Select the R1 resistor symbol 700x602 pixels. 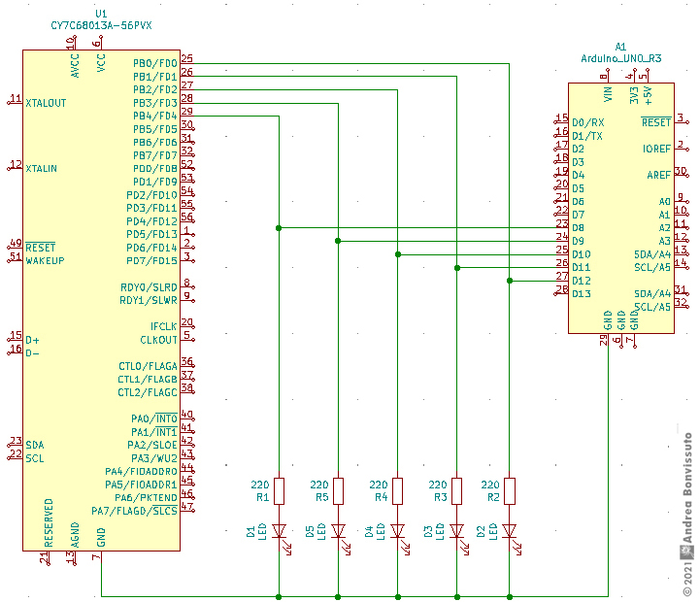click(279, 491)
